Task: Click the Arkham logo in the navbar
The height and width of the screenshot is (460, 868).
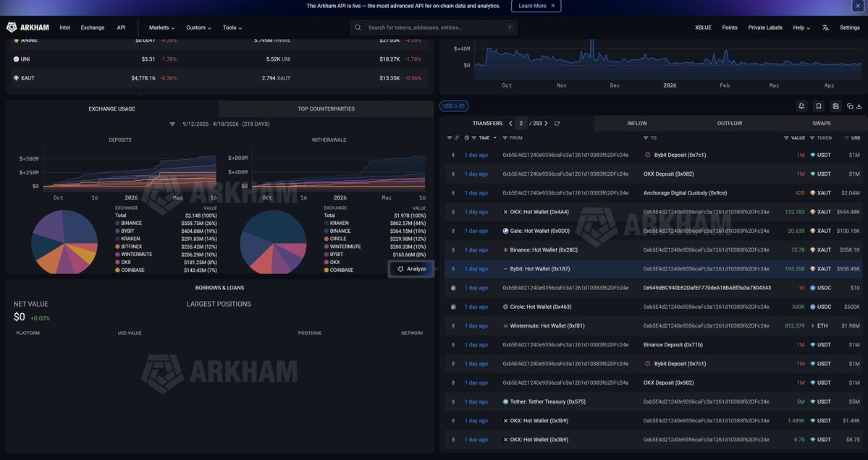Action: (x=28, y=27)
